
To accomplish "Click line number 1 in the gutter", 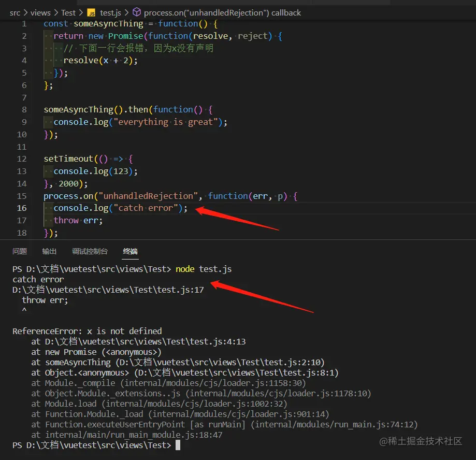I will pos(24,24).
